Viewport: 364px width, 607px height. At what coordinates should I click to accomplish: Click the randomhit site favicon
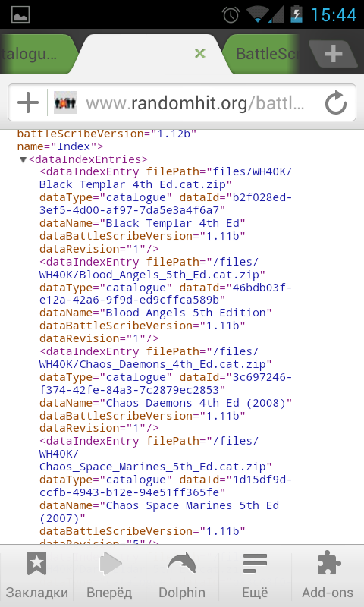point(65,102)
